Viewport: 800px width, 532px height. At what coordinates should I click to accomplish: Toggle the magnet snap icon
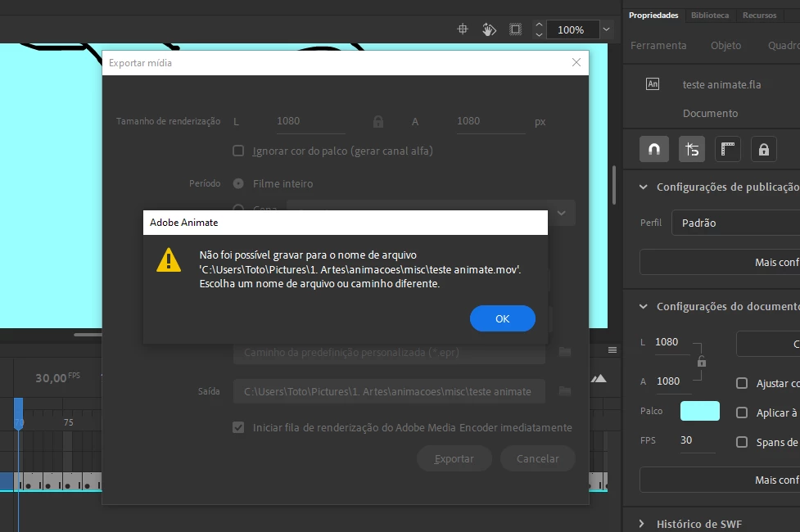tap(654, 149)
